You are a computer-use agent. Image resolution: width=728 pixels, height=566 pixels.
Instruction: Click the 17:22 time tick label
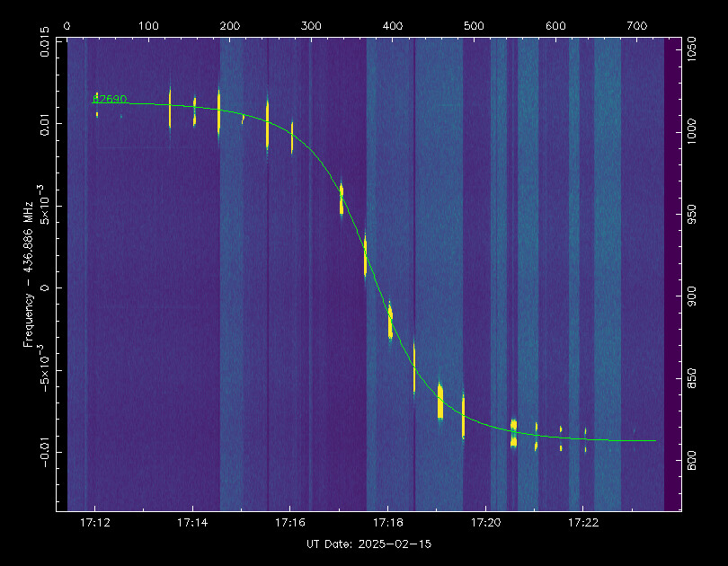pyautogui.click(x=583, y=521)
